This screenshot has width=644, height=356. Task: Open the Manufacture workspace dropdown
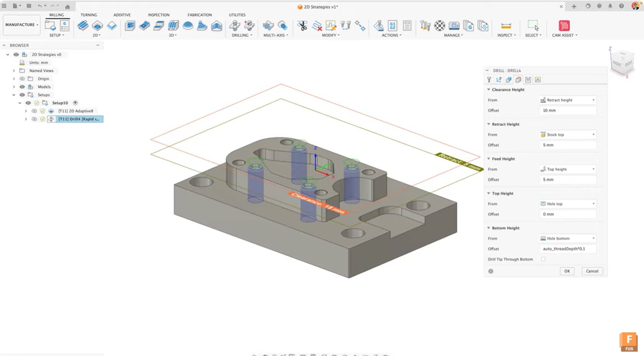click(21, 25)
